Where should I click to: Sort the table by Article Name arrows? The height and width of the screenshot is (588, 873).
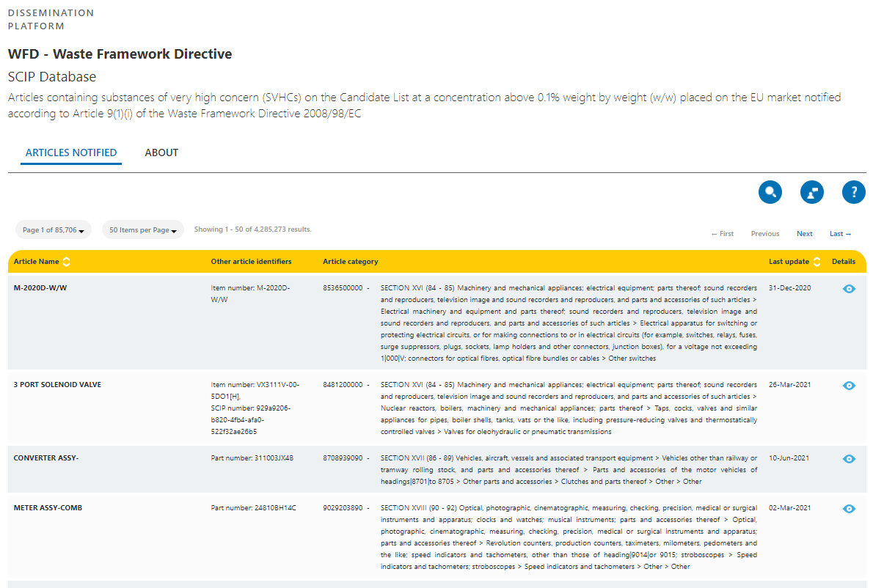click(67, 262)
